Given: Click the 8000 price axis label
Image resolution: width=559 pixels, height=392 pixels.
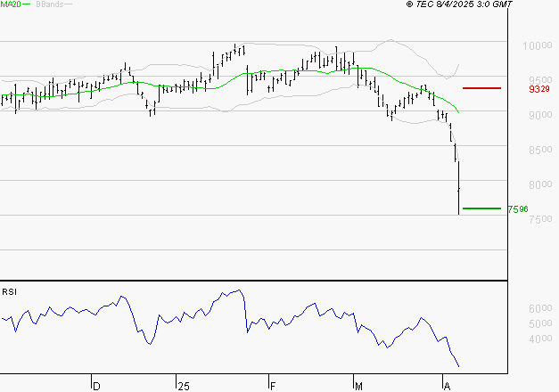Looking at the screenshot, I should pyautogui.click(x=540, y=184).
